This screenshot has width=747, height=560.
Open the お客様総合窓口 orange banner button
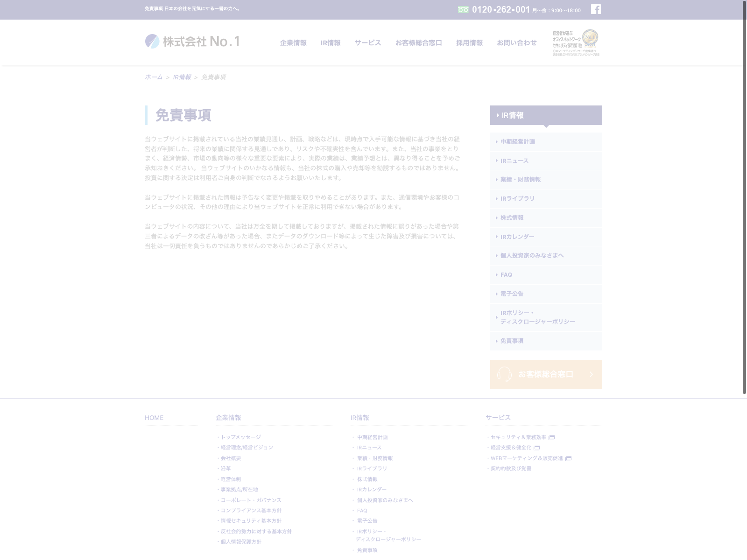coord(546,374)
